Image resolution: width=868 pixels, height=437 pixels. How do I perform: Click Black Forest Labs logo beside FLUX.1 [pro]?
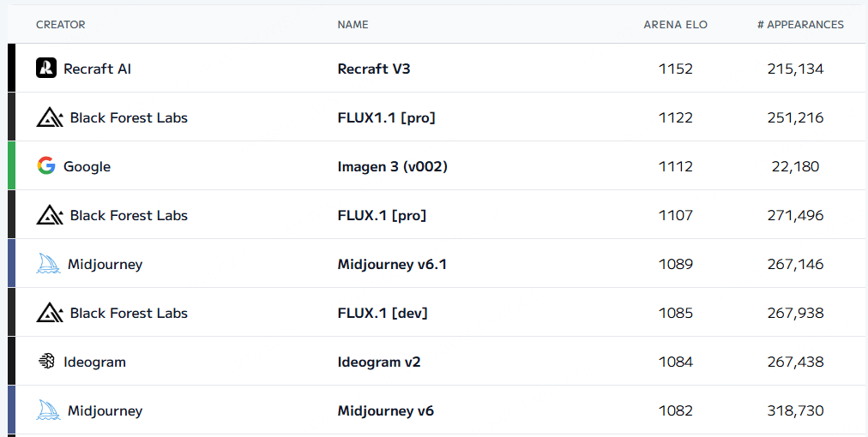[50, 215]
